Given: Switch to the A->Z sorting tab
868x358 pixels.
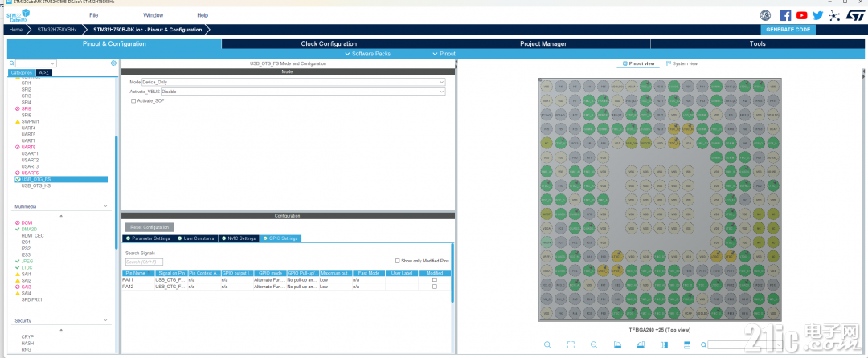Looking at the screenshot, I should (x=44, y=72).
